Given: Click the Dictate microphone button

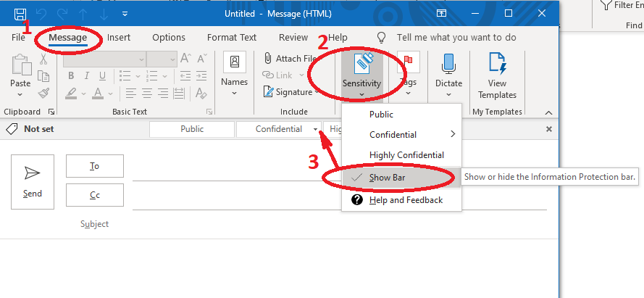Looking at the screenshot, I should (448, 75).
